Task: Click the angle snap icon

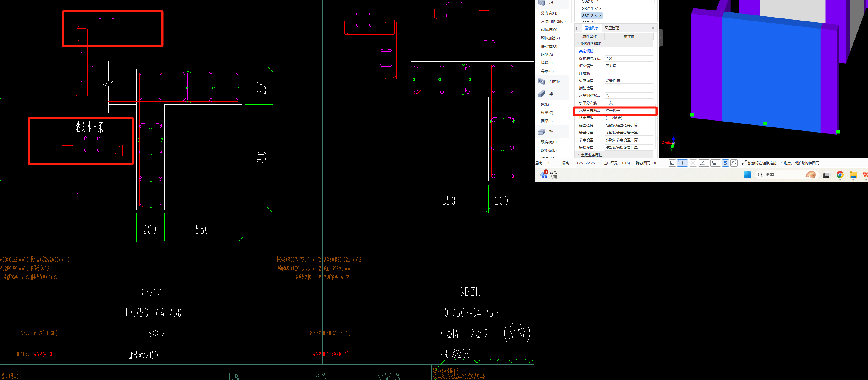Action: (x=702, y=163)
